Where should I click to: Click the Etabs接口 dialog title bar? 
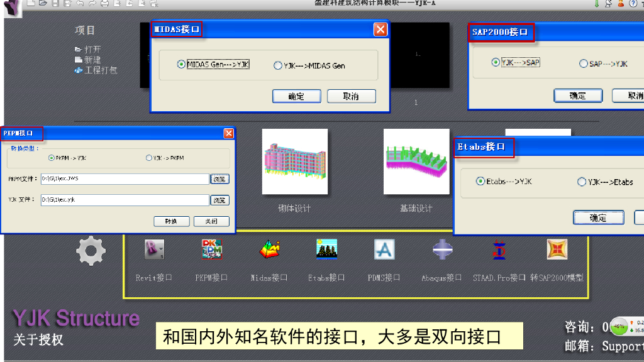click(549, 147)
